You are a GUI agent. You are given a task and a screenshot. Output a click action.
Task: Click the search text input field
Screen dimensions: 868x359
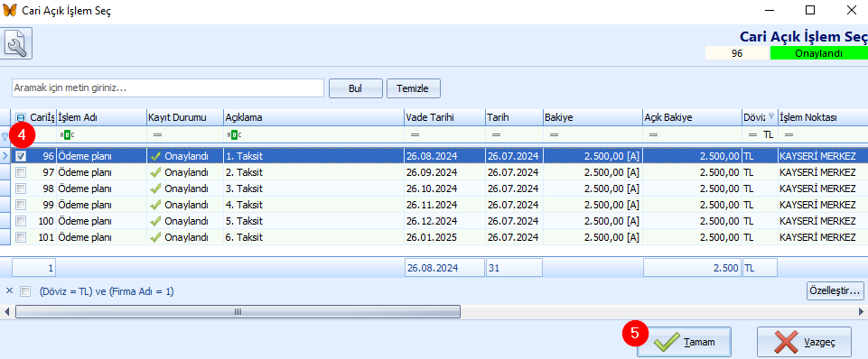[x=168, y=88]
